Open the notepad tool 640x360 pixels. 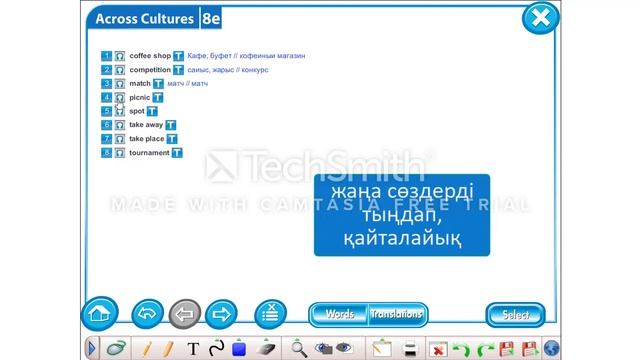pyautogui.click(x=382, y=349)
